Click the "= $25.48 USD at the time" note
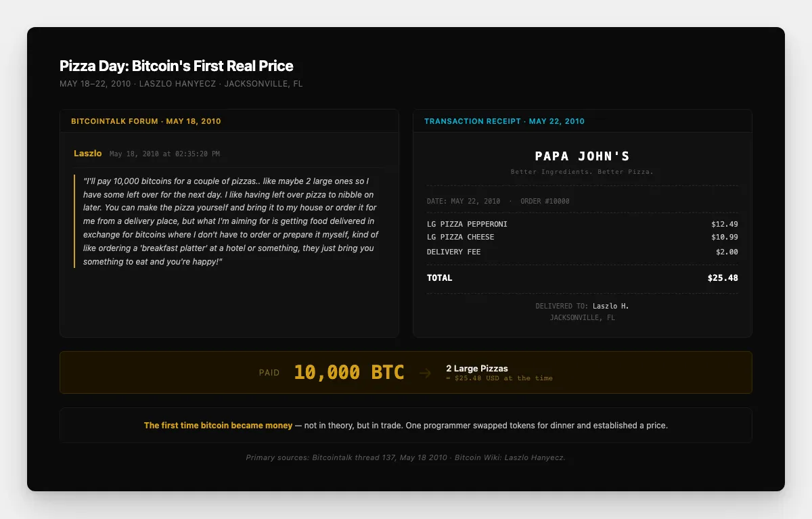The image size is (812, 519). pyautogui.click(x=499, y=378)
